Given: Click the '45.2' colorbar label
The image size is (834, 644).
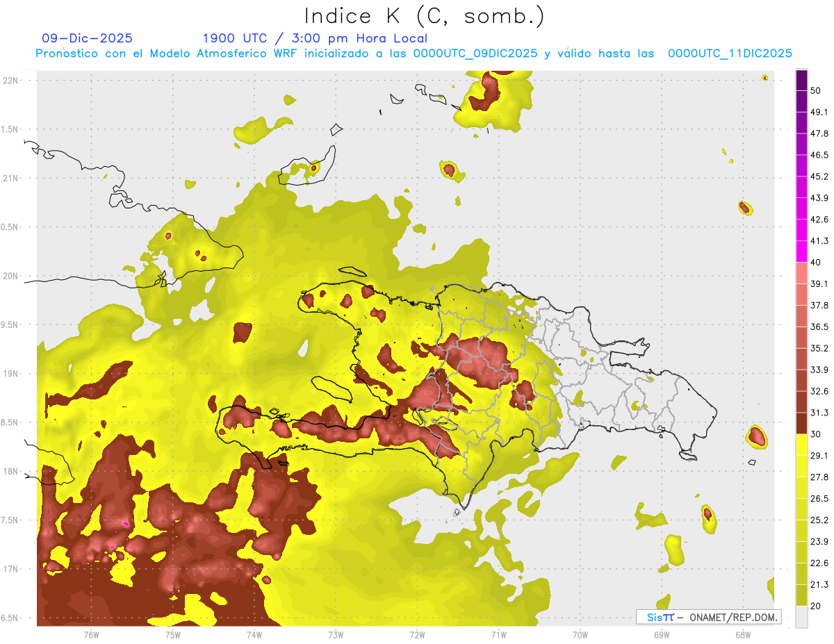Looking at the screenshot, I should tap(819, 176).
